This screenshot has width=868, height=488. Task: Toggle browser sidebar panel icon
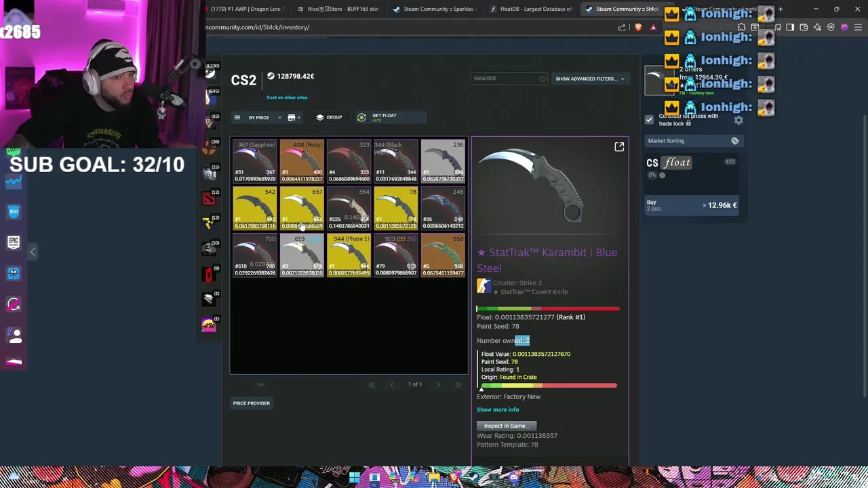[790, 27]
